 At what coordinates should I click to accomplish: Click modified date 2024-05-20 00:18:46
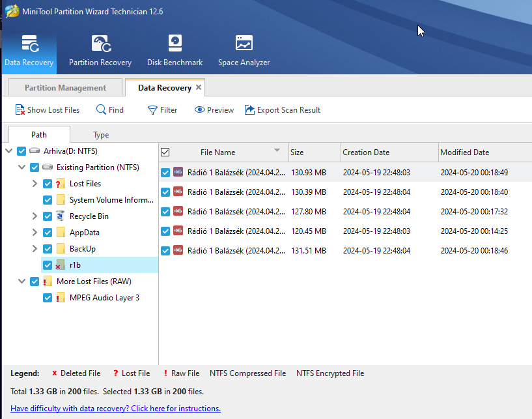(474, 251)
